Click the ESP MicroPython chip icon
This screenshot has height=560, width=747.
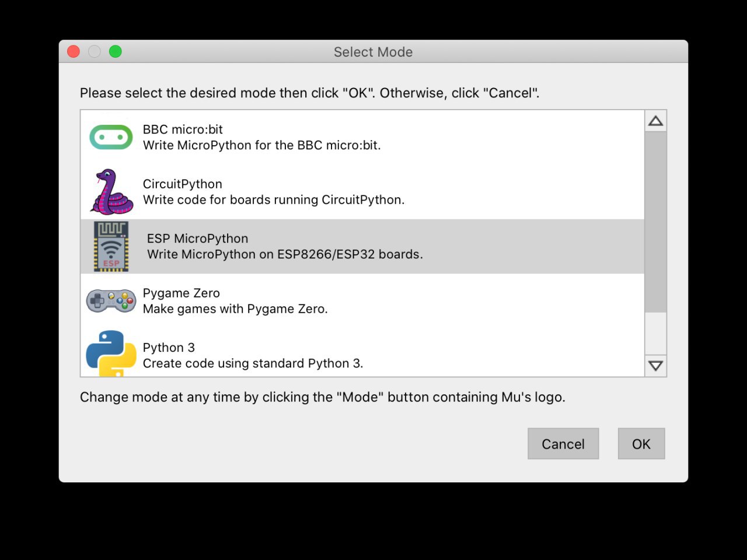pyautogui.click(x=111, y=246)
